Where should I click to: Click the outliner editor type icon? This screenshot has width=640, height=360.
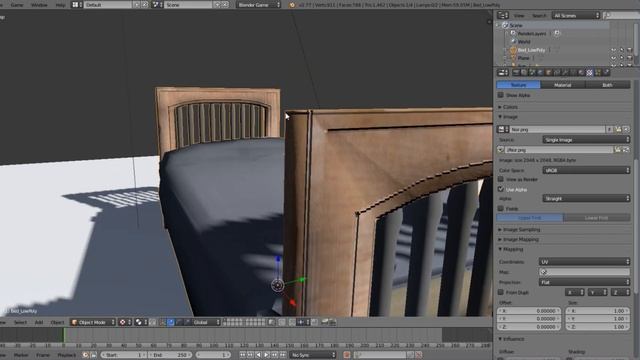(502, 16)
